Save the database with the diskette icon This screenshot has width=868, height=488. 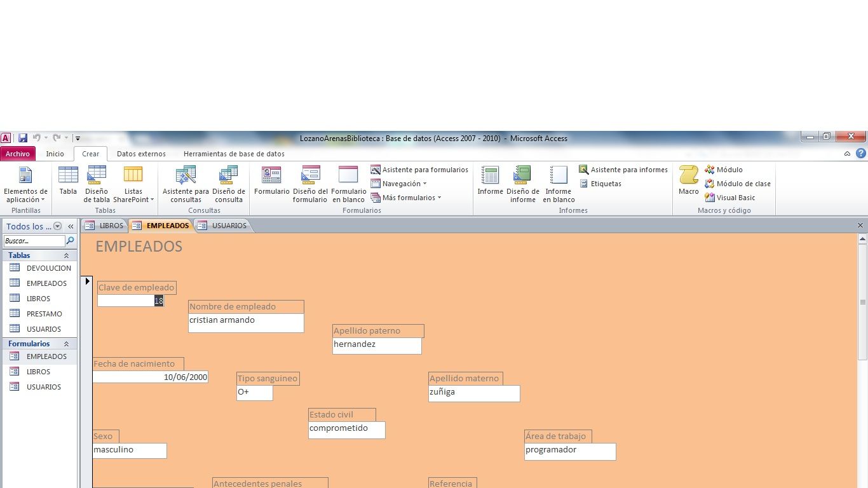[23, 138]
